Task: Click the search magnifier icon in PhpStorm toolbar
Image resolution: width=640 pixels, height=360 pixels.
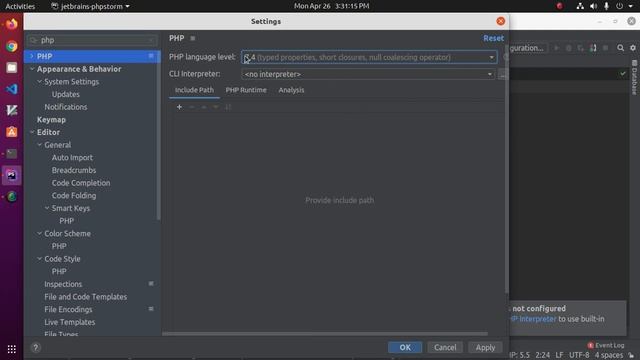Action: [x=620, y=48]
